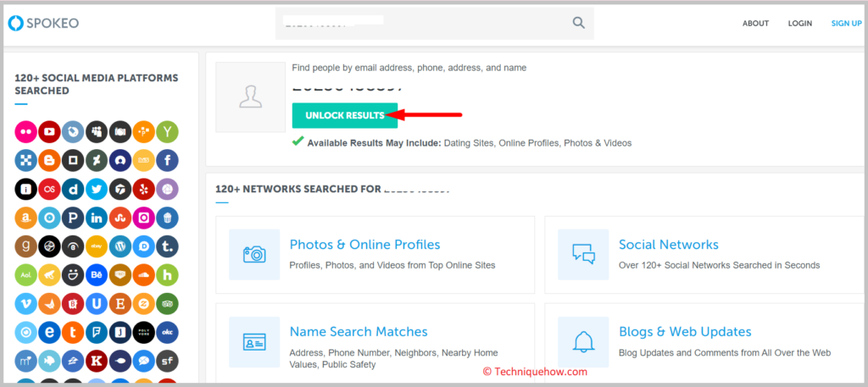Click the TripAdvisor owl icon
Viewport: 868px width, 387px height.
[167, 303]
